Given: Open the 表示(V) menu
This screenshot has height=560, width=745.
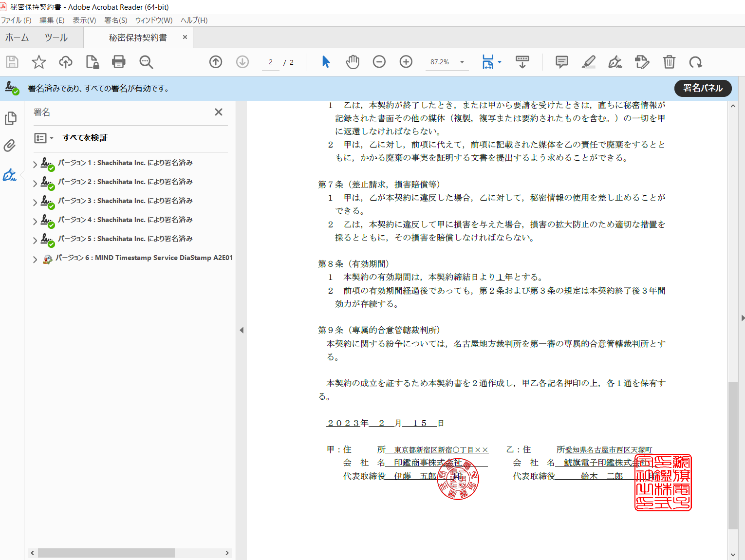Looking at the screenshot, I should click(x=84, y=20).
